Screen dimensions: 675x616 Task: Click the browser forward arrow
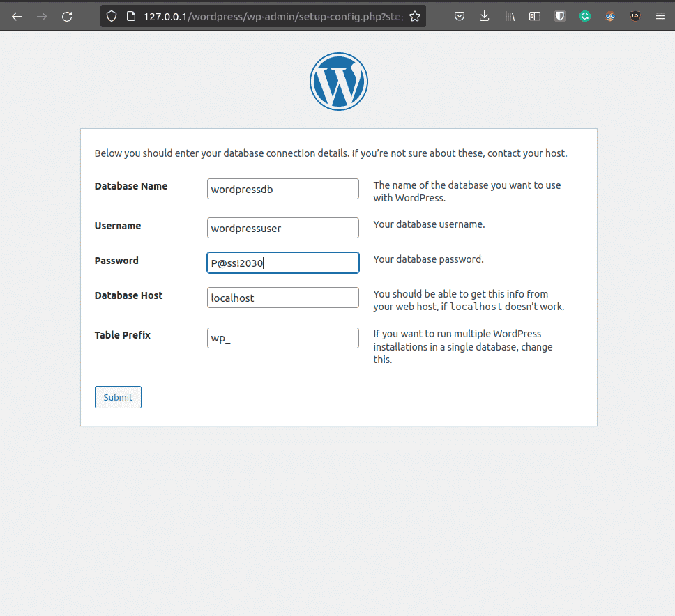coord(42,16)
